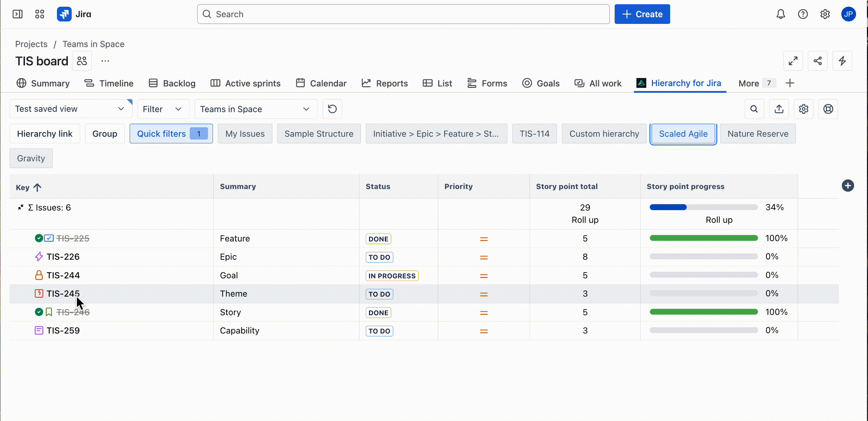The width and height of the screenshot is (868, 421).
Task: Collapse the left sidebar panel icon
Action: tap(18, 14)
